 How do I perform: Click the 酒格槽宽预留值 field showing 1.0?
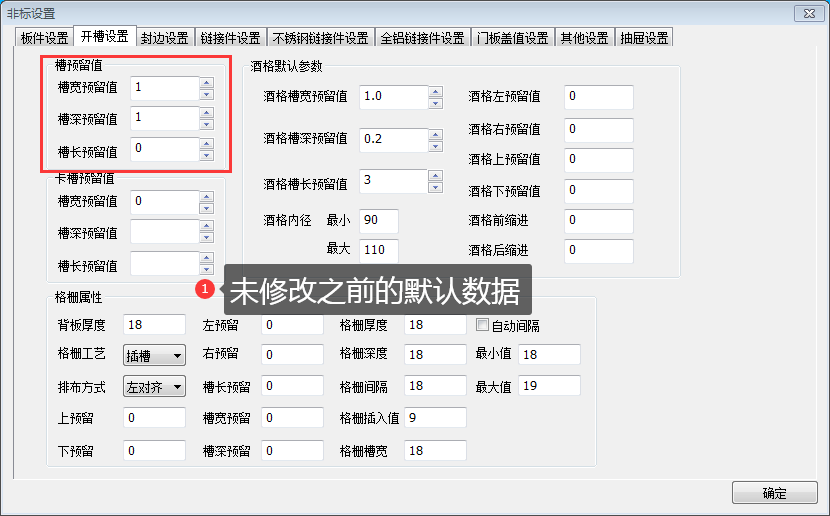click(x=394, y=97)
